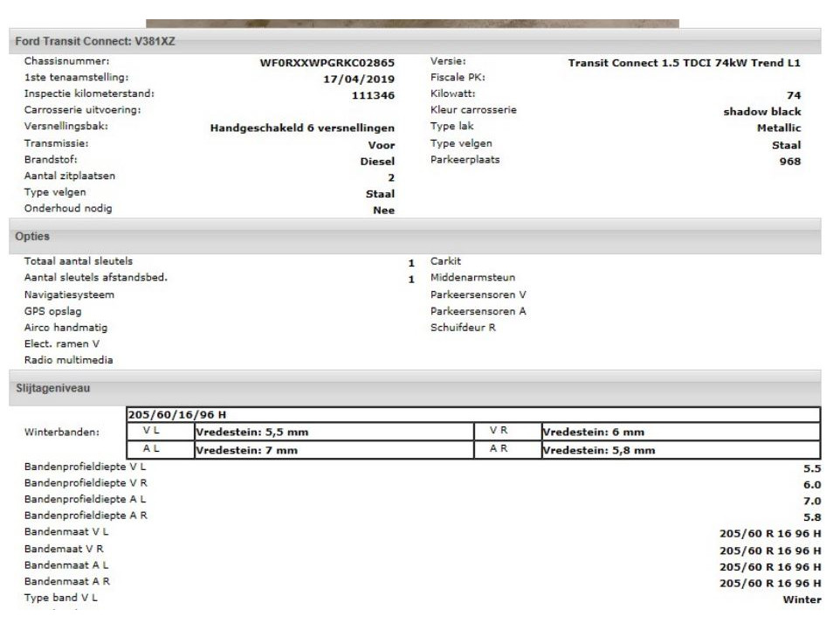Screen dimensions: 840x630
Task: Click 'Aantal sleutels afstandsbed.' option
Action: pos(96,277)
